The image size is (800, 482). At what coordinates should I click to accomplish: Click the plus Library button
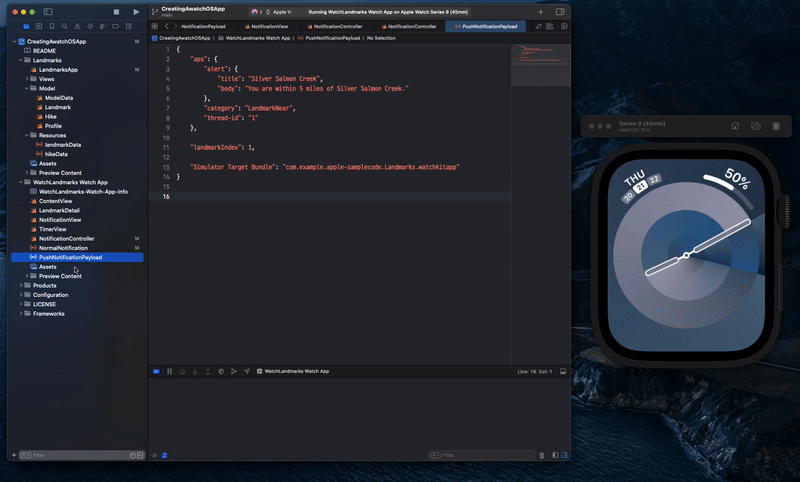coord(540,12)
